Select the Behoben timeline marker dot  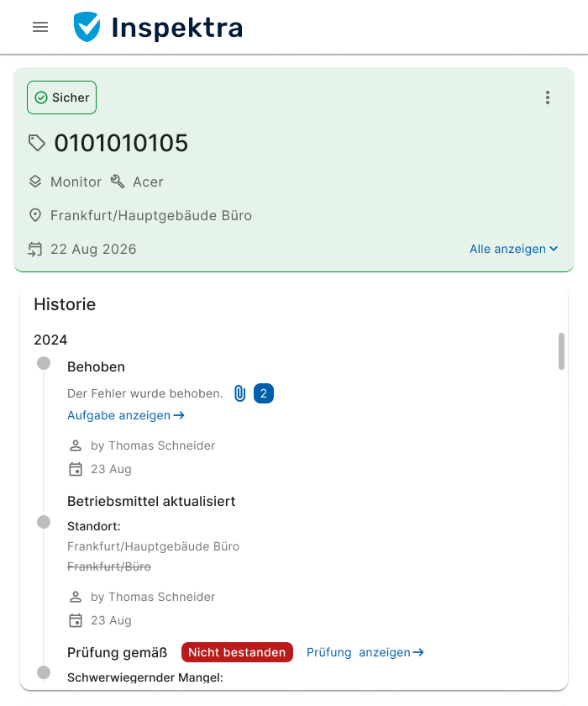[44, 363]
